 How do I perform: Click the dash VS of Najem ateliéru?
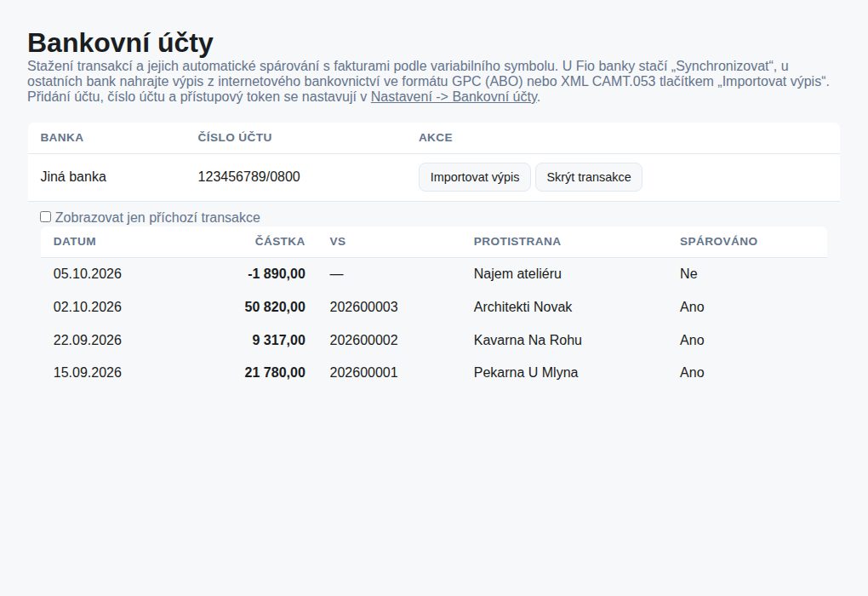click(x=337, y=273)
